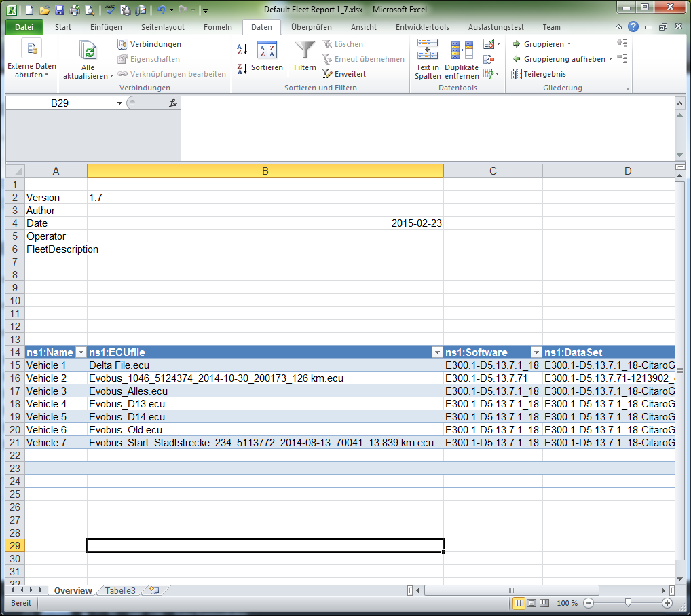The height and width of the screenshot is (616, 691).
Task: Zoom in with the plus button
Action: click(667, 603)
